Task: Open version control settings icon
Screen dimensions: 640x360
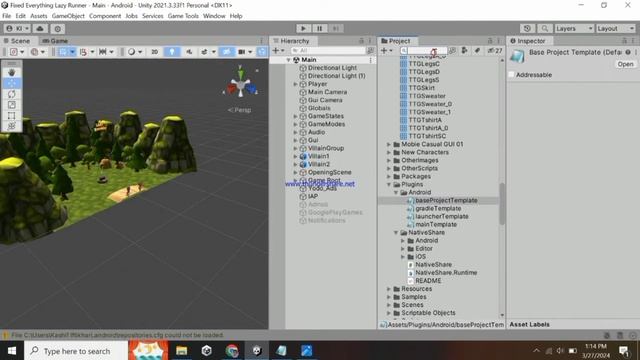Action: (x=58, y=29)
